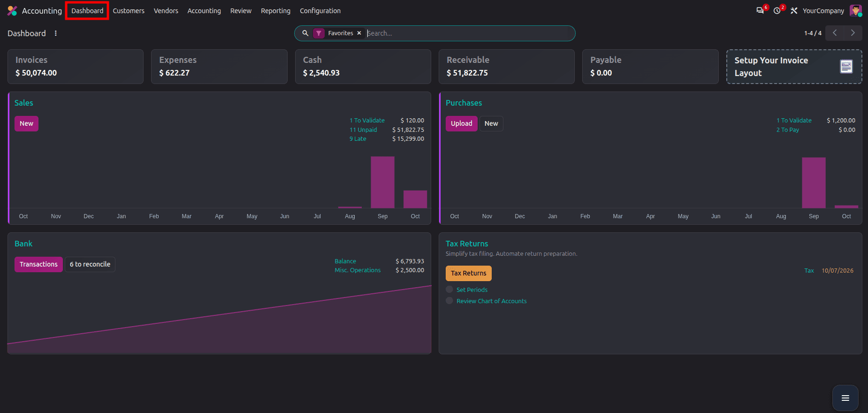Screen dimensions: 868x413
Task: Open the Customers menu
Action: [x=129, y=11]
